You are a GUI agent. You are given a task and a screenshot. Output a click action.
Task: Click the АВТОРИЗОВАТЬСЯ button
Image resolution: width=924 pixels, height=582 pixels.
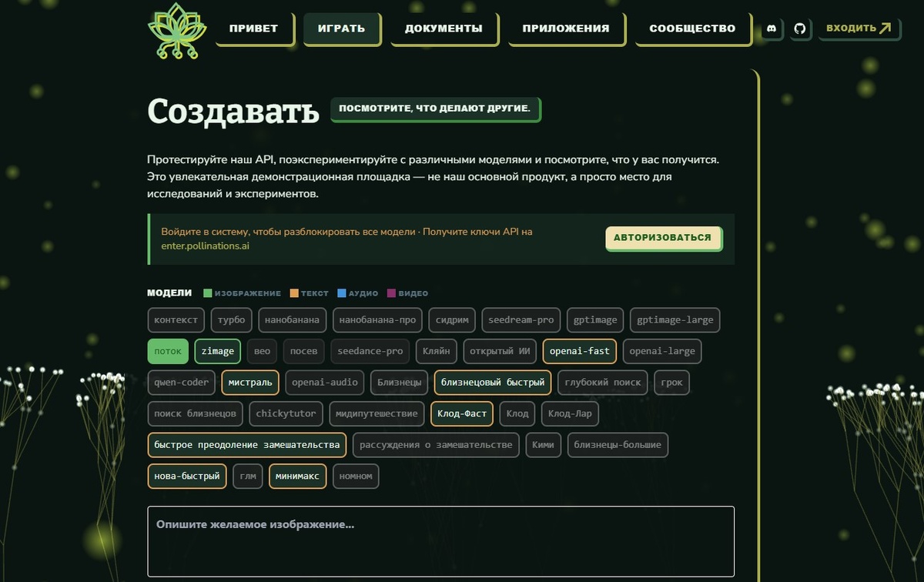point(663,238)
